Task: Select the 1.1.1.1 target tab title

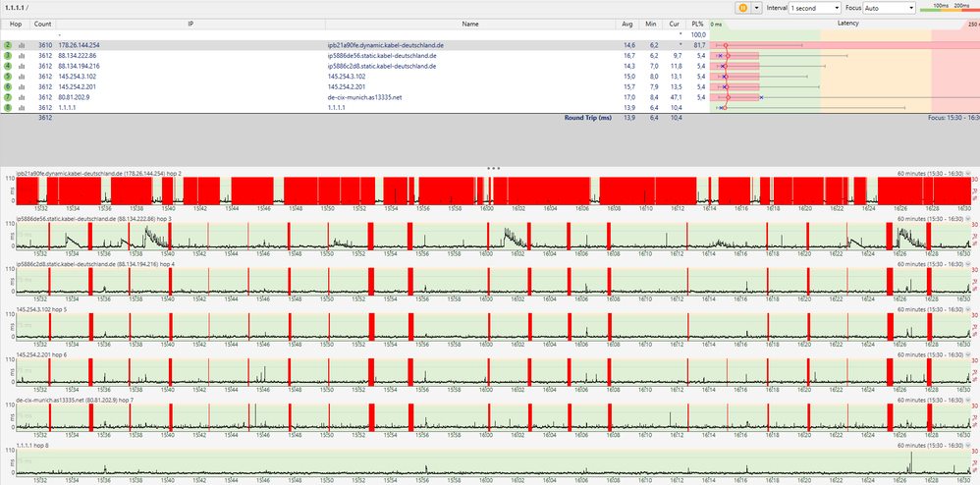Action: [16, 7]
